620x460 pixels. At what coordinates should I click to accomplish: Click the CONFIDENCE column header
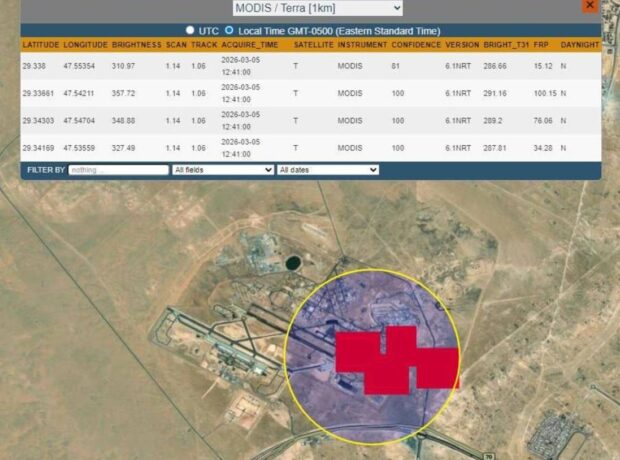point(415,46)
